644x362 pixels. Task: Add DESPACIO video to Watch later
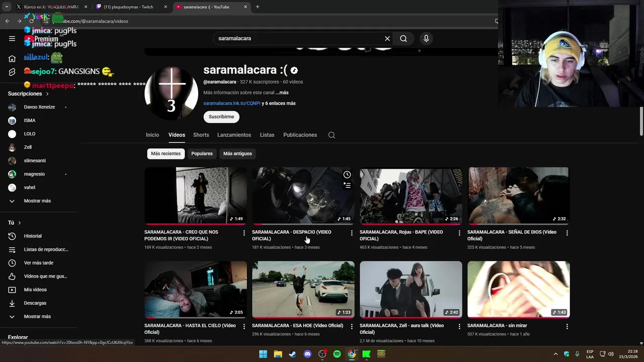coord(347,174)
